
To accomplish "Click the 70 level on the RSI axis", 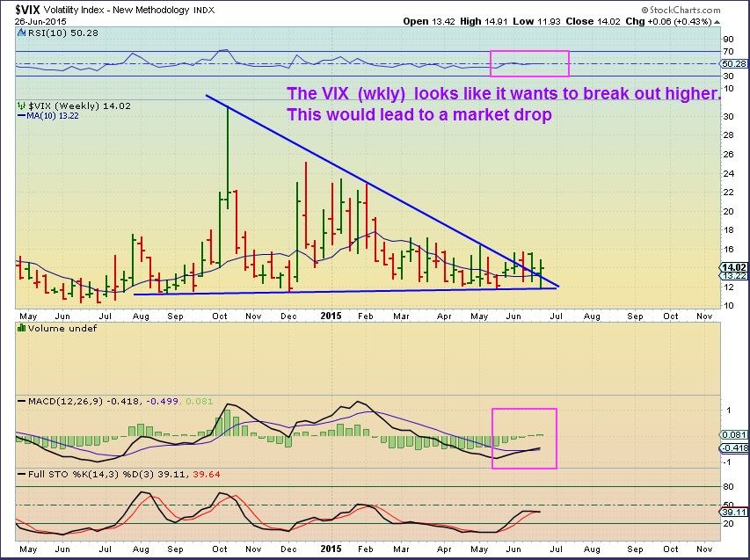I will click(x=729, y=52).
